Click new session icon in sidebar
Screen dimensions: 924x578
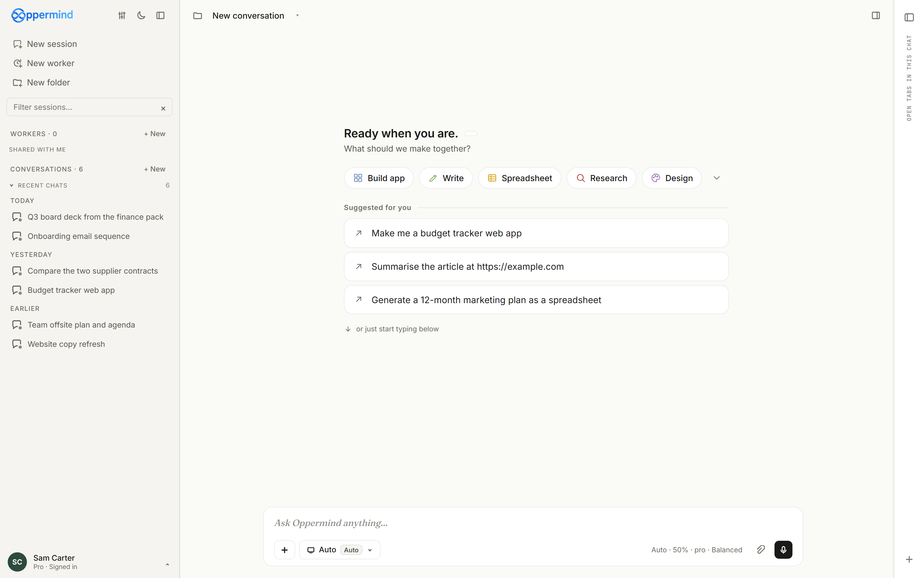pos(18,44)
